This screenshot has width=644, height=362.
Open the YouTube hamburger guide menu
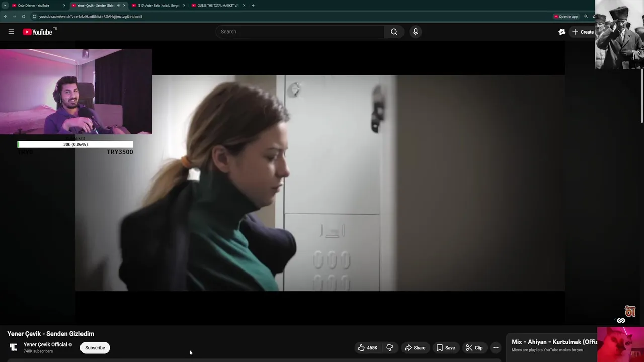(11, 32)
